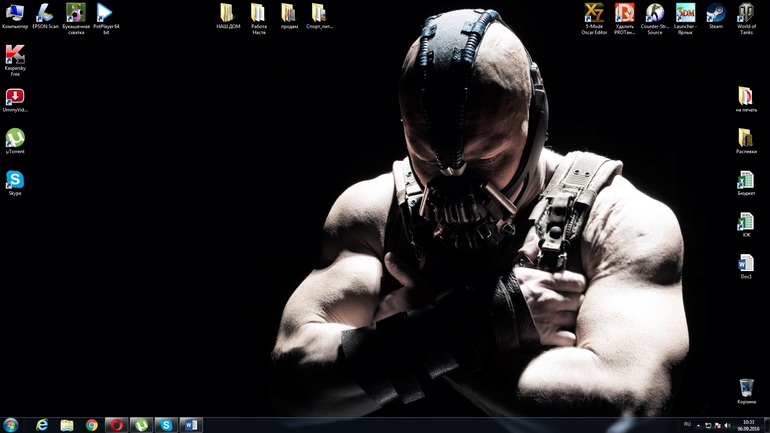Open EPSON Scan shortcut

tap(45, 13)
